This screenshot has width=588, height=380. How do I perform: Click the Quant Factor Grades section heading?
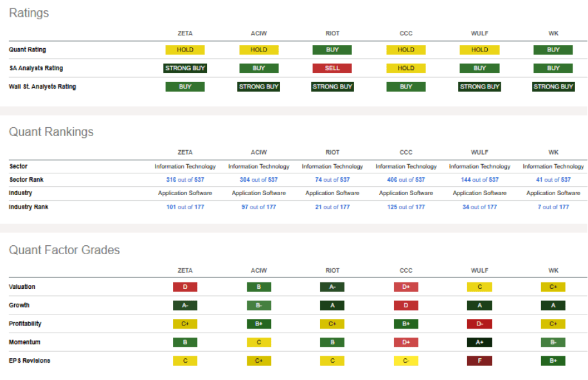pyautogui.click(x=64, y=250)
